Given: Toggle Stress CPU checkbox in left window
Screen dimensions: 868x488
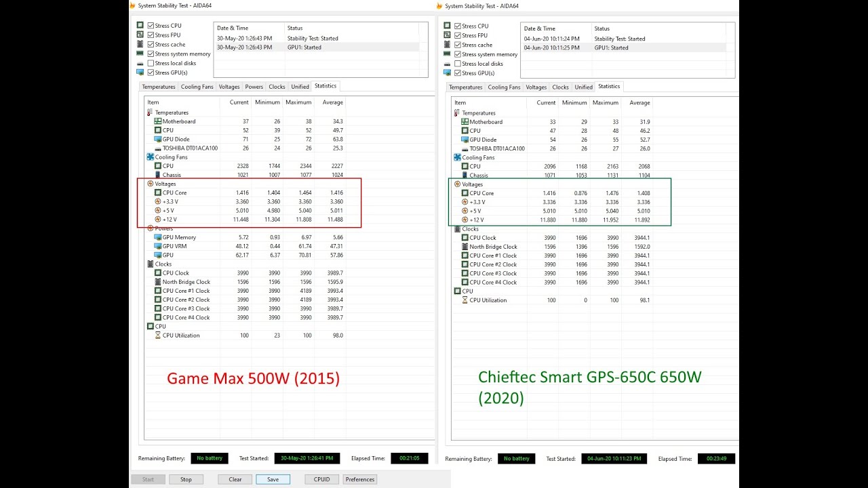Looking at the screenshot, I should (x=151, y=26).
